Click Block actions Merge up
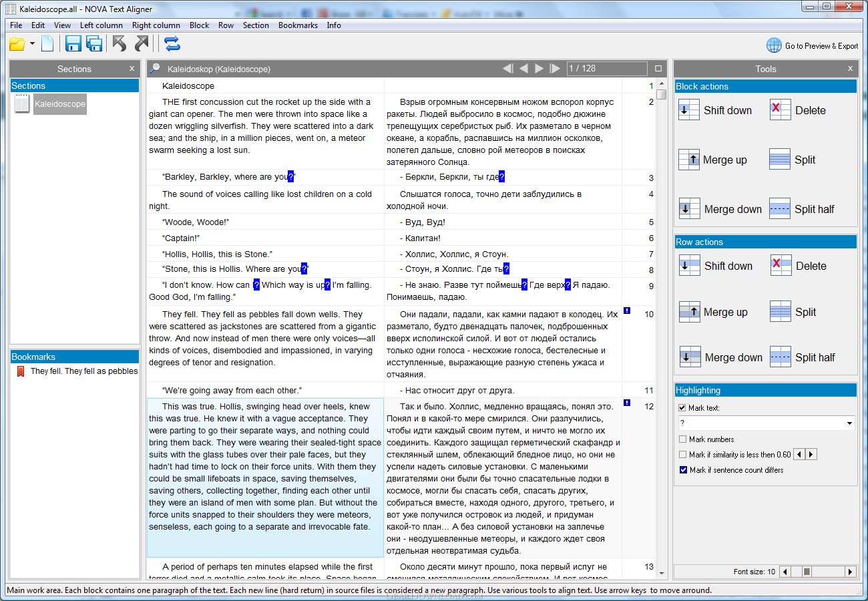Viewport: 868px width, 601px height. click(x=713, y=160)
